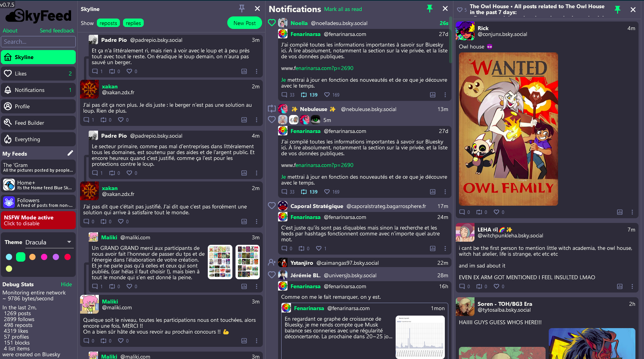Open the Home+ feed
Screen dimensions: 644x359
[38, 185]
